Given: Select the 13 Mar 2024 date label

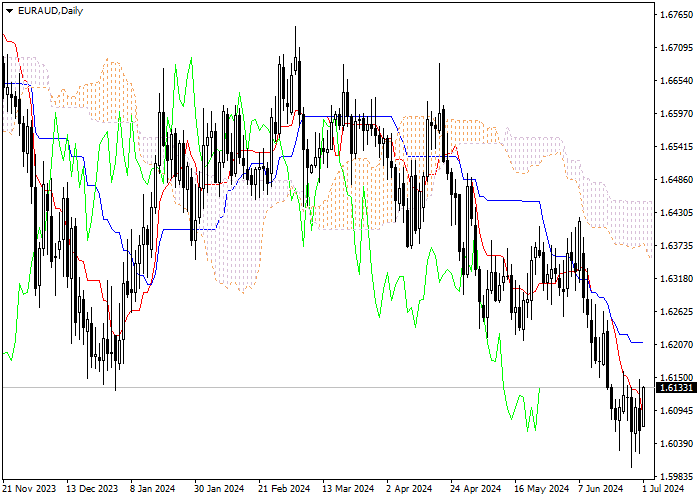Looking at the screenshot, I should tap(348, 489).
